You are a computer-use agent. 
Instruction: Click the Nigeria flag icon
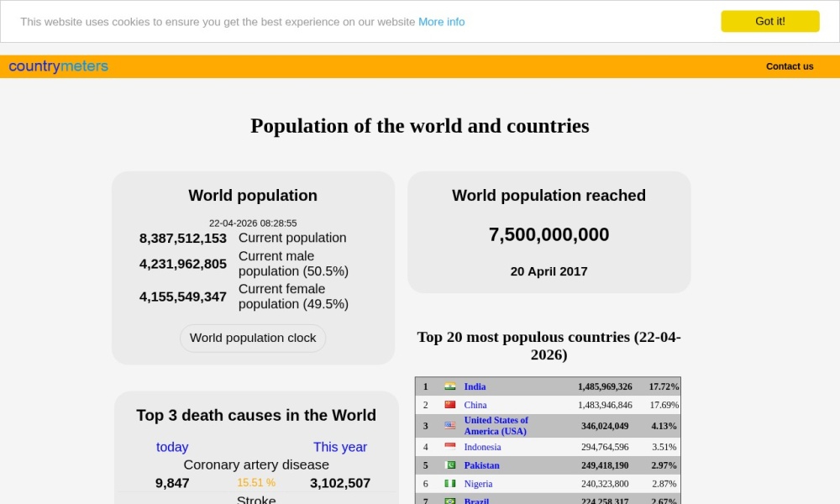(x=450, y=484)
